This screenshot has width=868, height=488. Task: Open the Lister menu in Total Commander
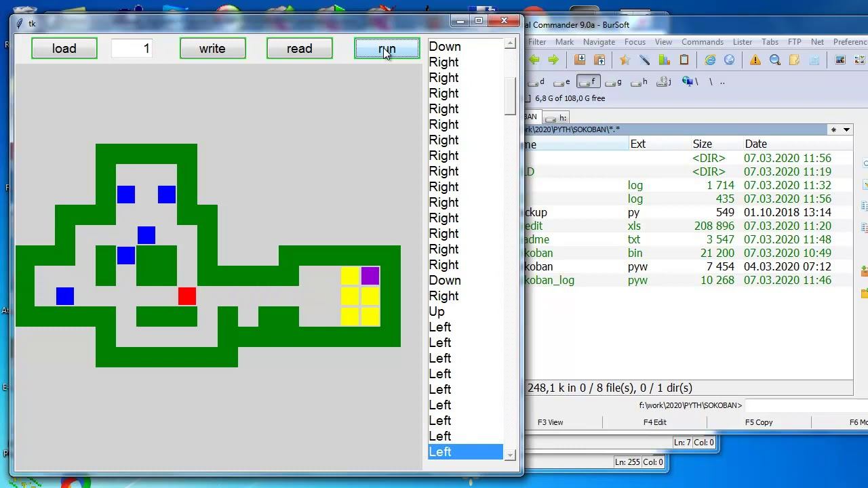(x=743, y=42)
